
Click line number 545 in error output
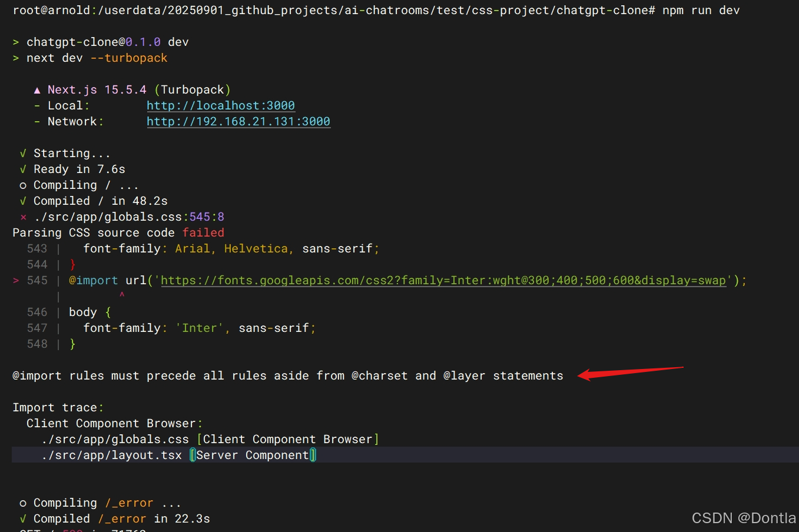pyautogui.click(x=37, y=280)
